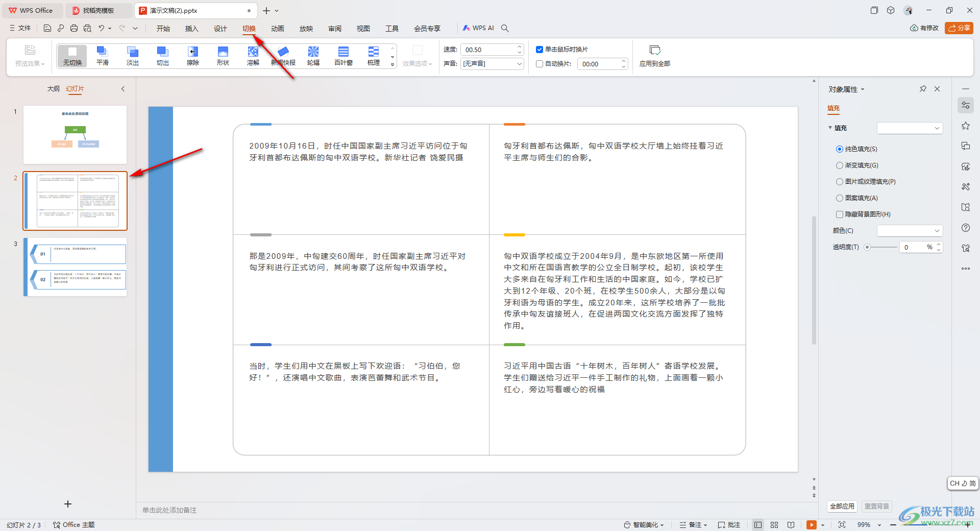Click the 有修改 status button
This screenshot has height=531, width=980.
pos(924,28)
